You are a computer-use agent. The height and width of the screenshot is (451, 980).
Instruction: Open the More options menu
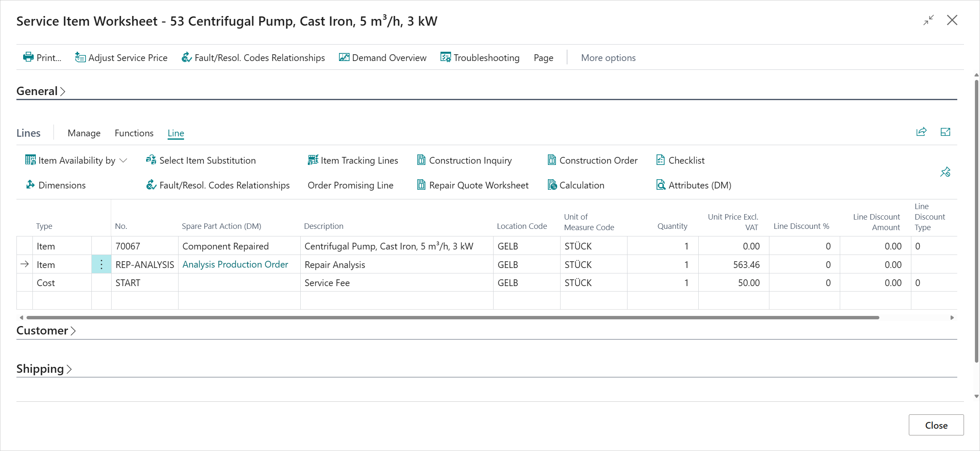[x=608, y=58]
